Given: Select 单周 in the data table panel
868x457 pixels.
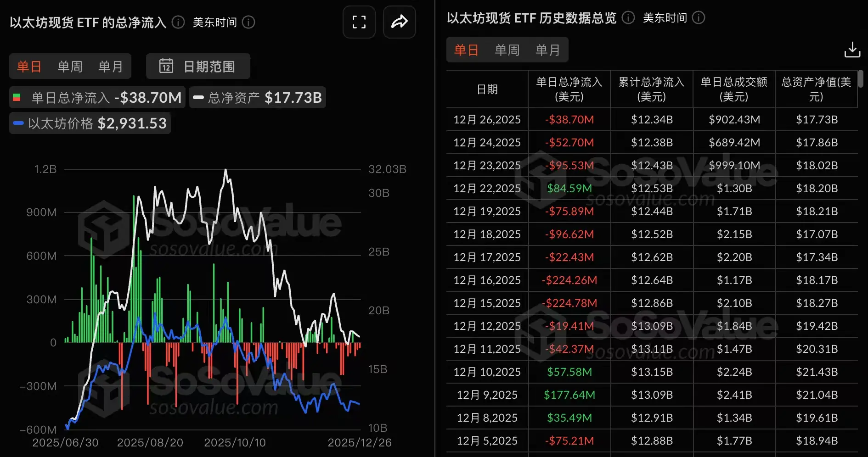Looking at the screenshot, I should [507, 50].
